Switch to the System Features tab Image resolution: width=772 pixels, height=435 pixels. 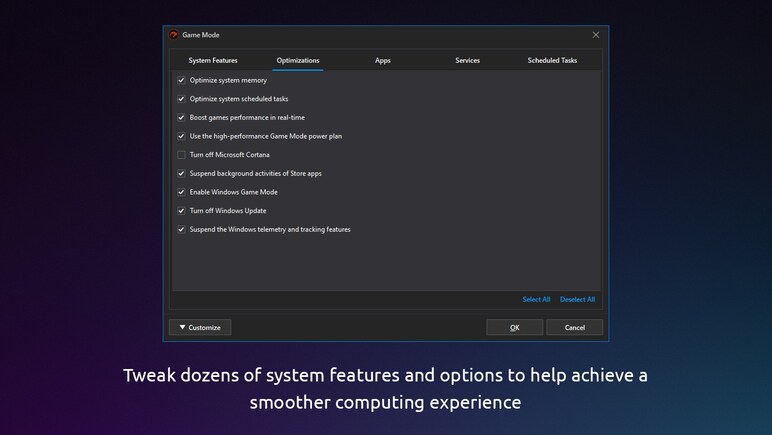pos(213,60)
